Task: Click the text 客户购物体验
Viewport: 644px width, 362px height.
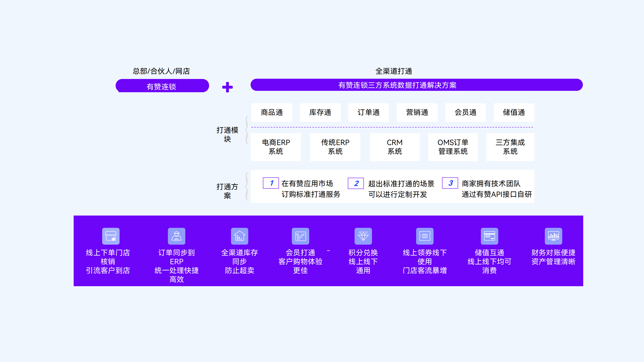Action: point(301,262)
